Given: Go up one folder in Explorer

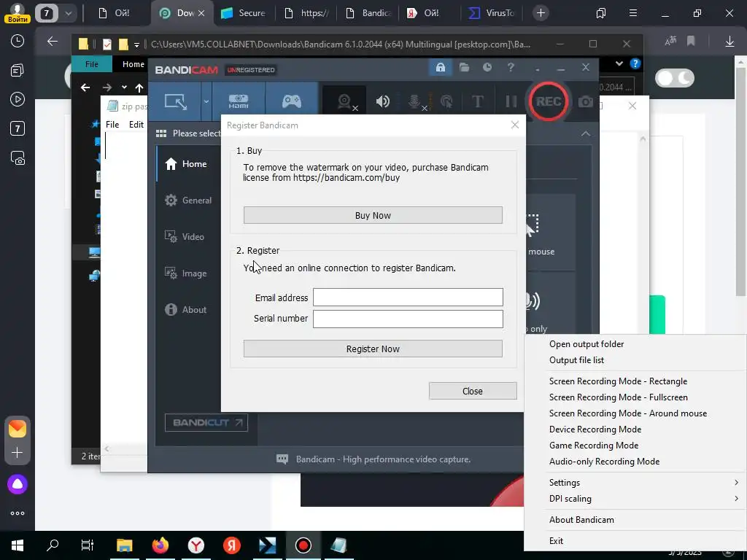Looking at the screenshot, I should pyautogui.click(x=139, y=87).
